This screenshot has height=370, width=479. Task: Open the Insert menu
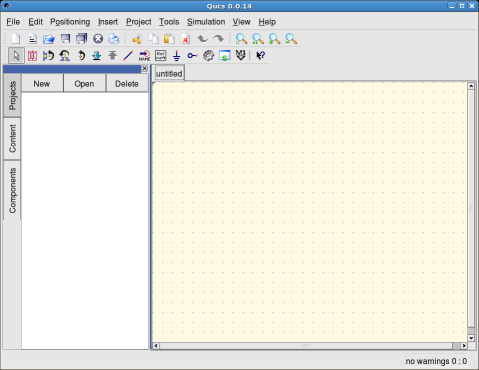pyautogui.click(x=108, y=22)
